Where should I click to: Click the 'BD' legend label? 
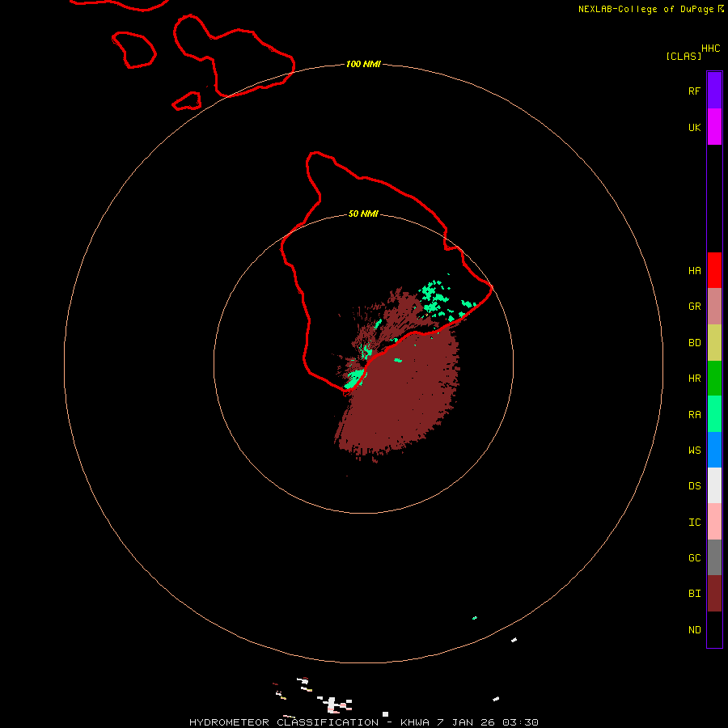(694, 343)
